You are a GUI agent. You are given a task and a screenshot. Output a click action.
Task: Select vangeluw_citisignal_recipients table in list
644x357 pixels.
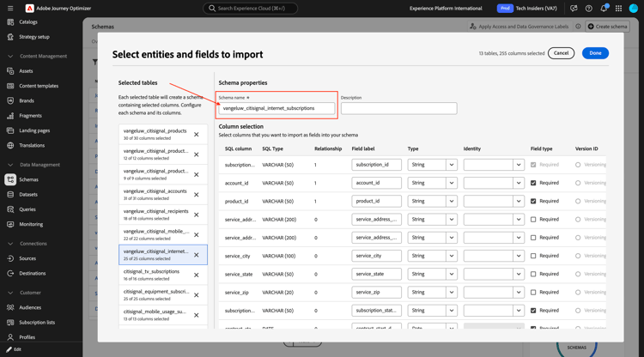[x=155, y=215]
